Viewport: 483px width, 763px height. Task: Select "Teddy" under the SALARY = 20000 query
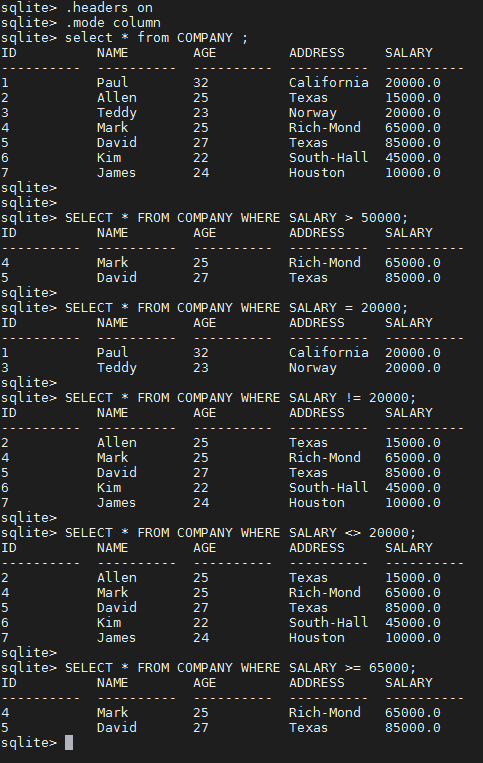click(x=117, y=368)
